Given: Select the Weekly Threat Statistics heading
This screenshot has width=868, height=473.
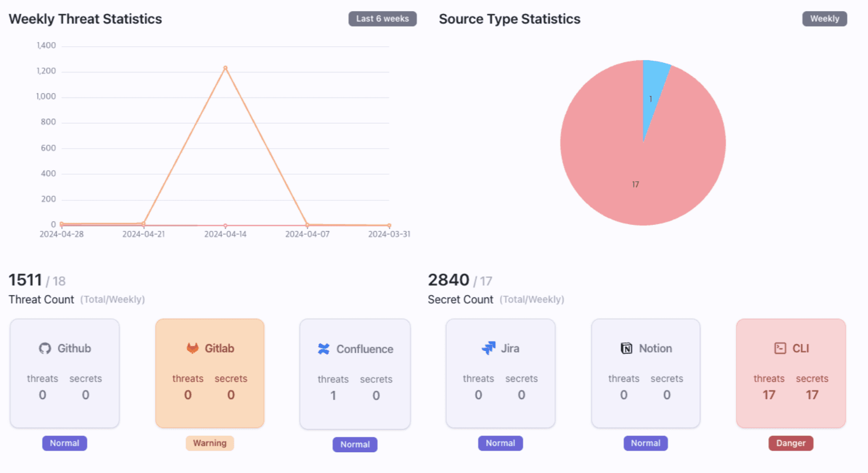Looking at the screenshot, I should coord(85,19).
